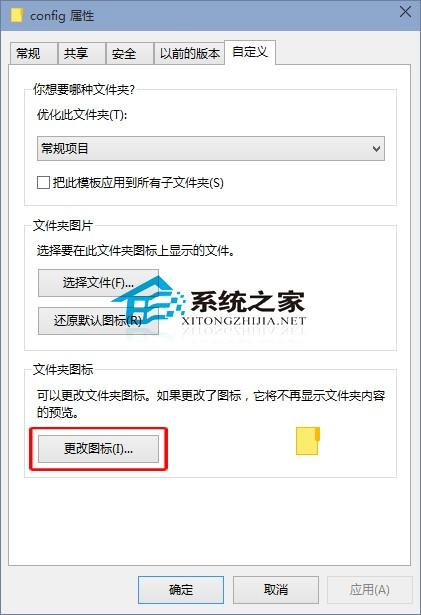Click the 还原默认图标(R) button
Viewport: 421px width, 615px height.
(98, 320)
